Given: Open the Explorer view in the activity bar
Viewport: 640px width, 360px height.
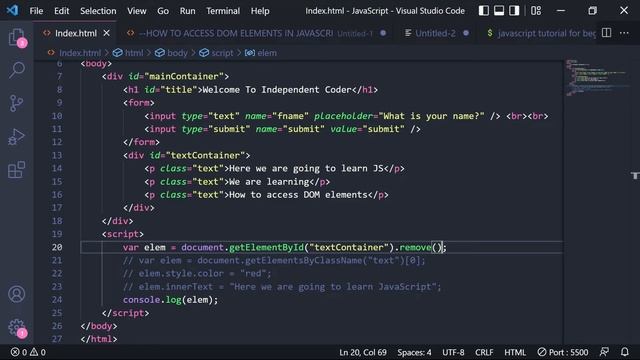Looking at the screenshot, I should (x=17, y=38).
